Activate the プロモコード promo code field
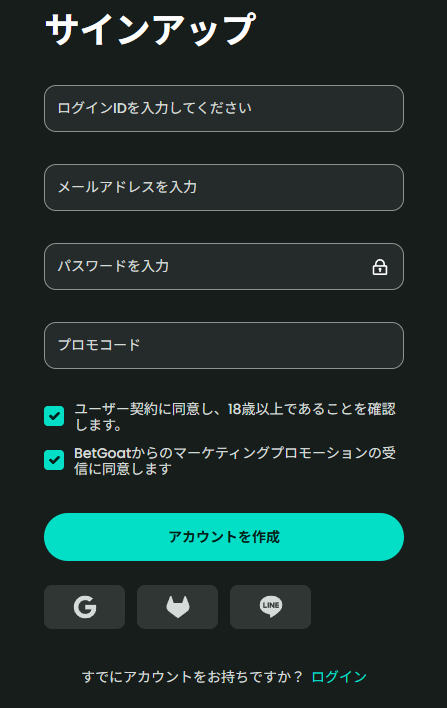The image size is (447, 708). pos(224,345)
